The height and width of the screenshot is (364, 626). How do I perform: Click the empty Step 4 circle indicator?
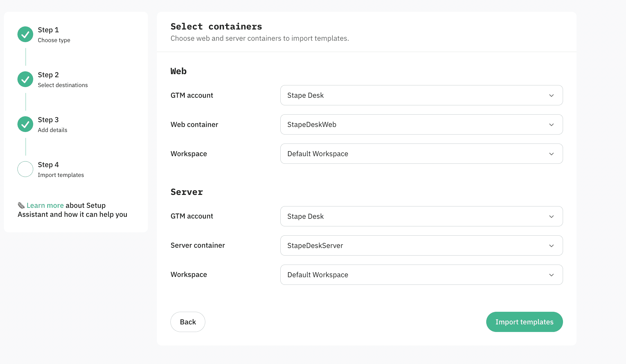click(25, 169)
